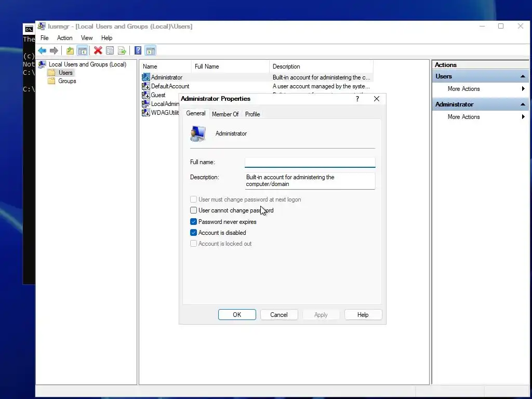
Task: Click the Groups folder icon in tree
Action: point(51,81)
